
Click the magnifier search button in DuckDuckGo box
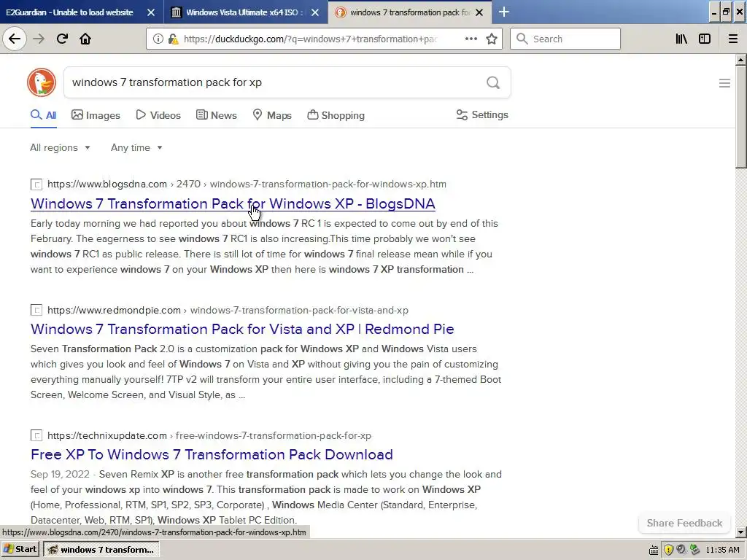(x=493, y=83)
